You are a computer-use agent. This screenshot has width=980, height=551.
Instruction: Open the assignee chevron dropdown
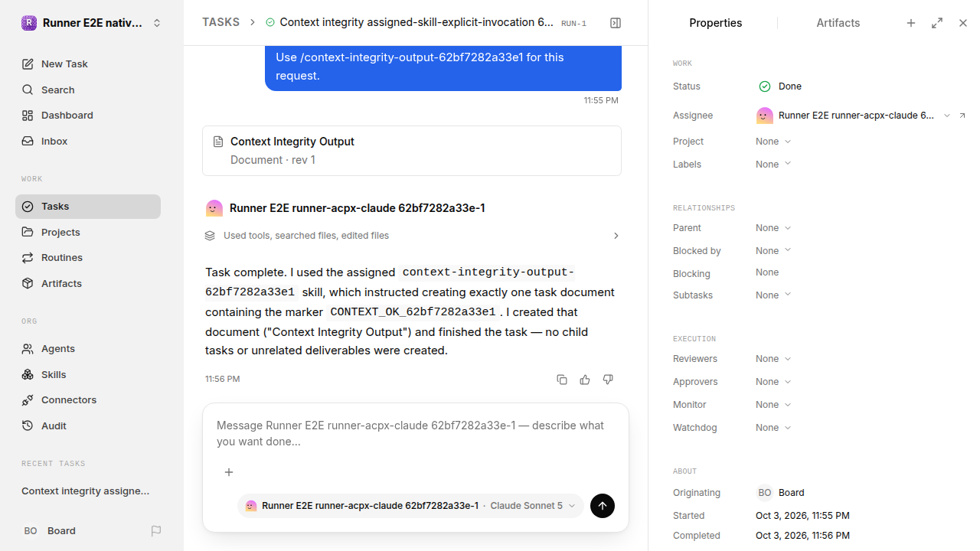coord(947,116)
